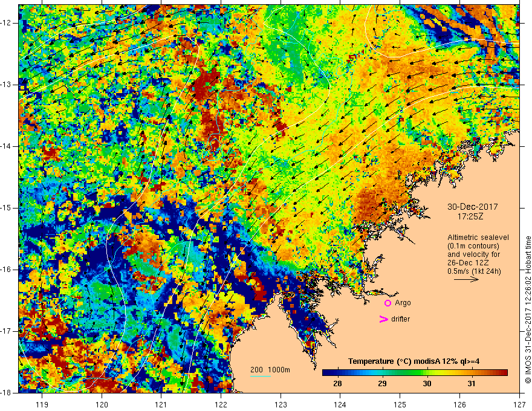Click the IMOS copyright vertical text
Screen dimensions: 532x411
(528, 309)
